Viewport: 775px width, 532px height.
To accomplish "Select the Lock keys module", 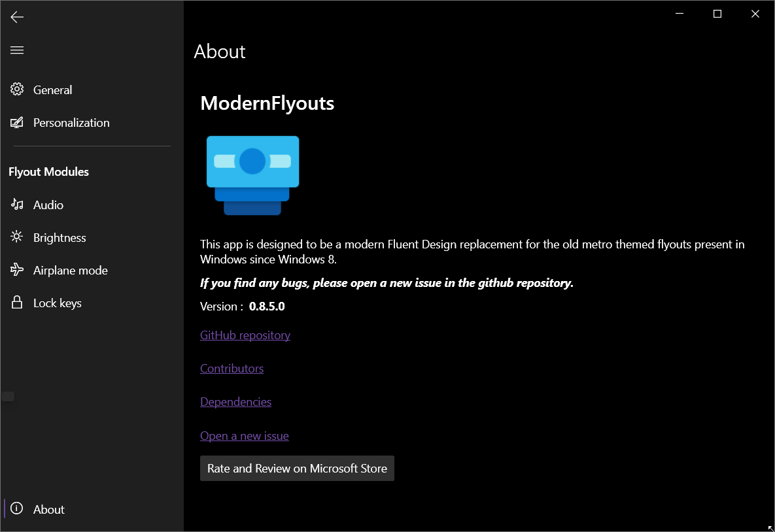I will click(92, 303).
